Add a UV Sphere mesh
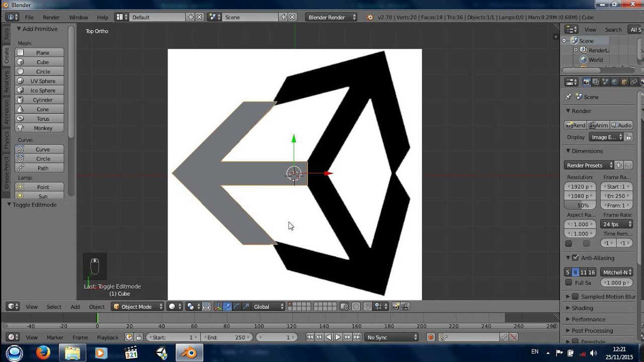 (39, 81)
